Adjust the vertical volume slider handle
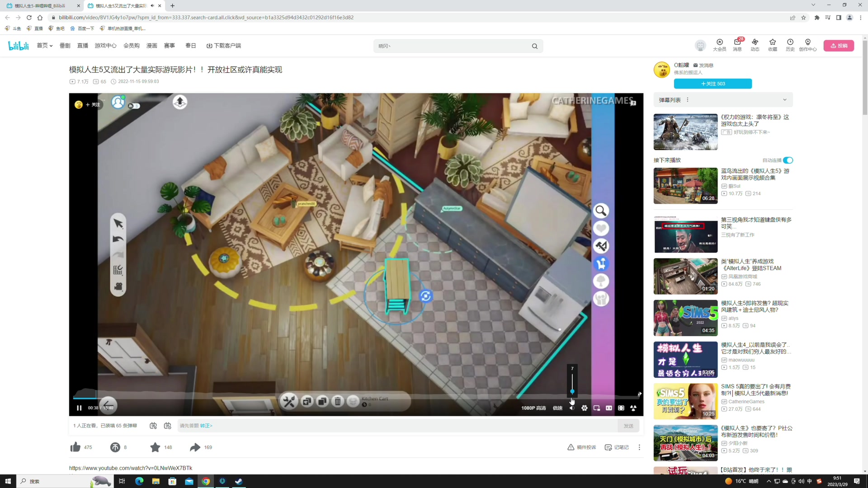Viewport: 868px width, 488px height. coord(572,391)
